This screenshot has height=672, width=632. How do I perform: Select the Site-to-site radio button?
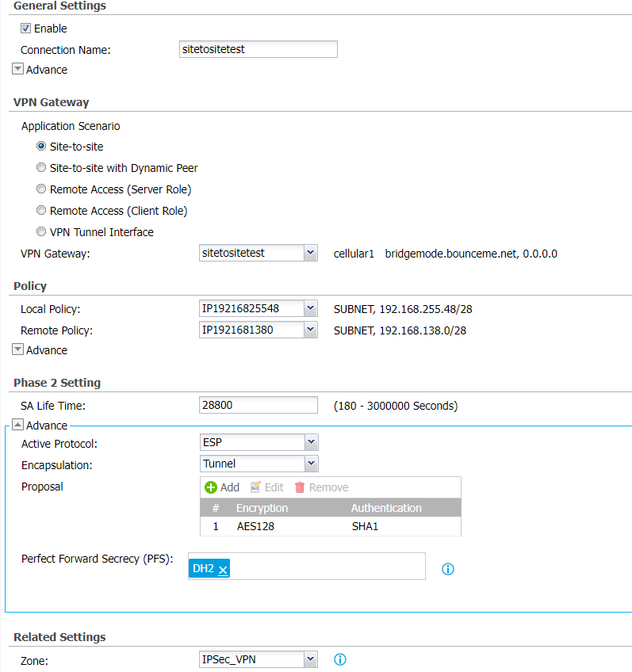pos(41,147)
